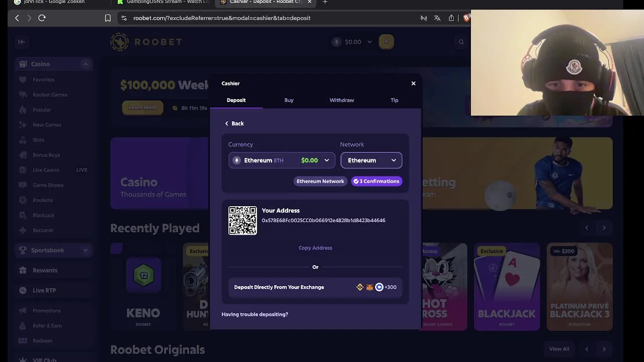Open the search magnifier in Roobet header
This screenshot has width=644, height=362.
(x=461, y=42)
